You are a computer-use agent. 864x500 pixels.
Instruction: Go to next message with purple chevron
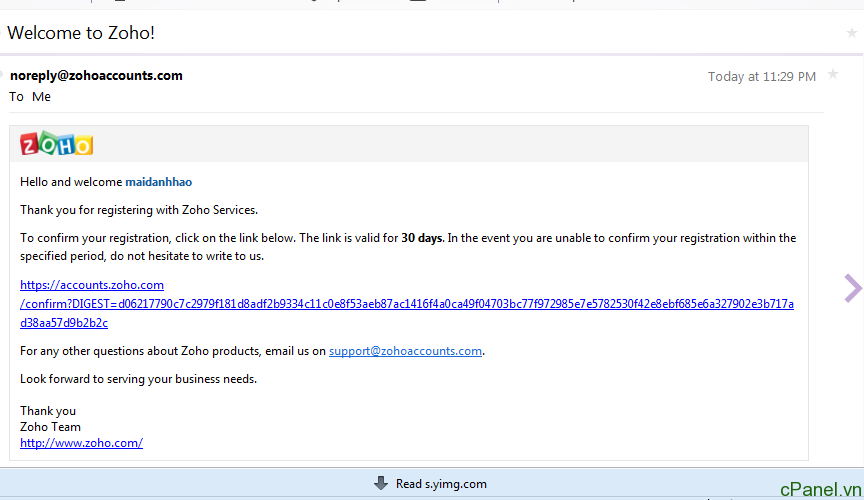pyautogui.click(x=852, y=288)
